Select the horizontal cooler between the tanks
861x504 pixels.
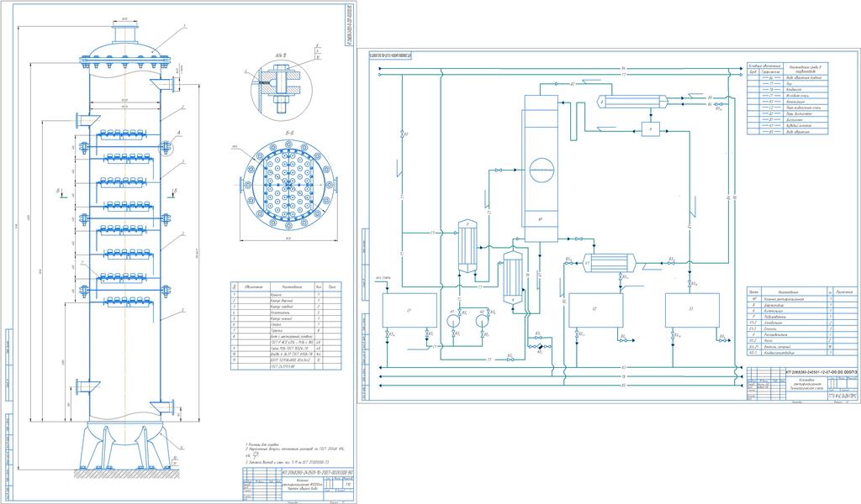point(609,263)
